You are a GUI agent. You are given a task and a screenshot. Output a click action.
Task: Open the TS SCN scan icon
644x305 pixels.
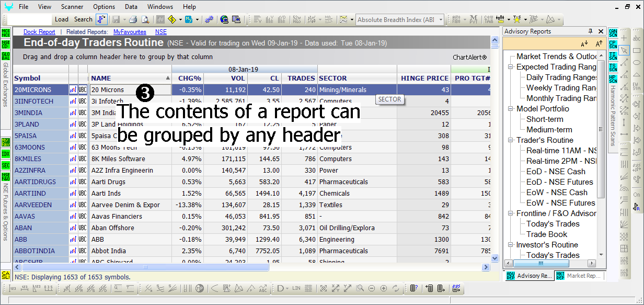point(613,67)
